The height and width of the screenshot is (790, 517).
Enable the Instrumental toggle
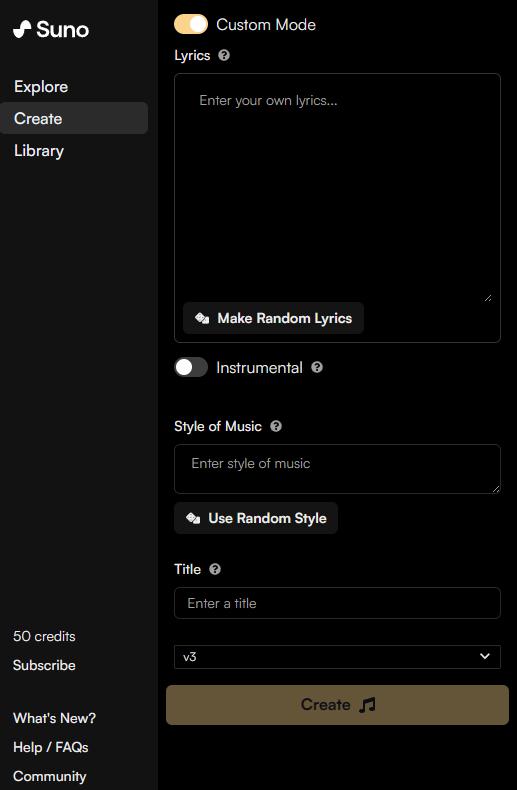tap(191, 367)
